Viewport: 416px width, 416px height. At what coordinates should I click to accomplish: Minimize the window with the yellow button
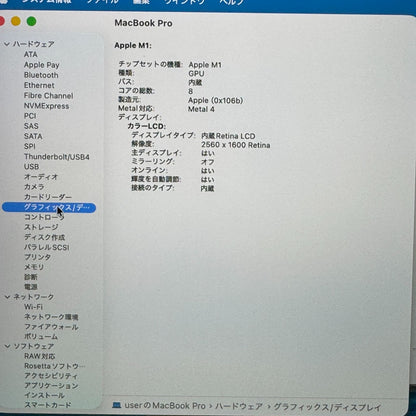click(16, 21)
